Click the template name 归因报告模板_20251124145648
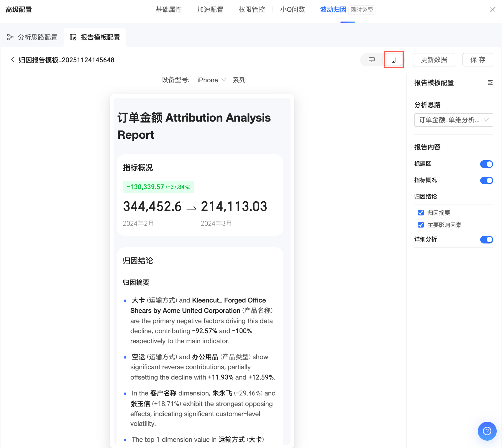This screenshot has width=502, height=448. coord(66,60)
